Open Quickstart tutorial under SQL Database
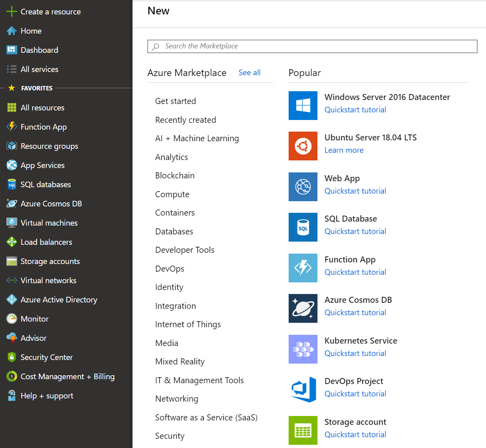Screen dimensions: 486x448 [x=355, y=231]
